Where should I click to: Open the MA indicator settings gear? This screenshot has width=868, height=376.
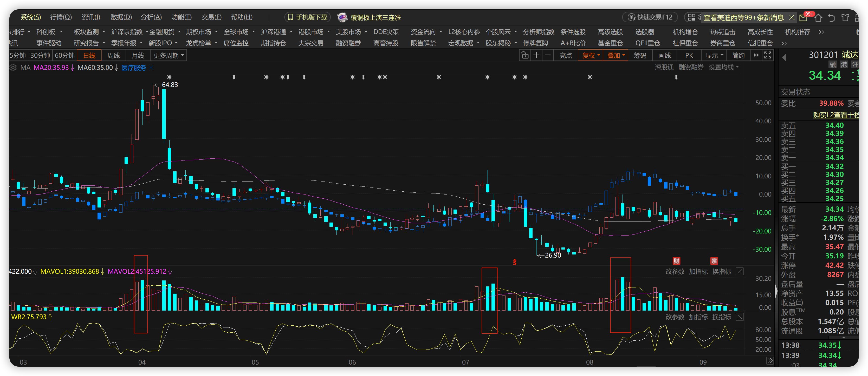13,68
